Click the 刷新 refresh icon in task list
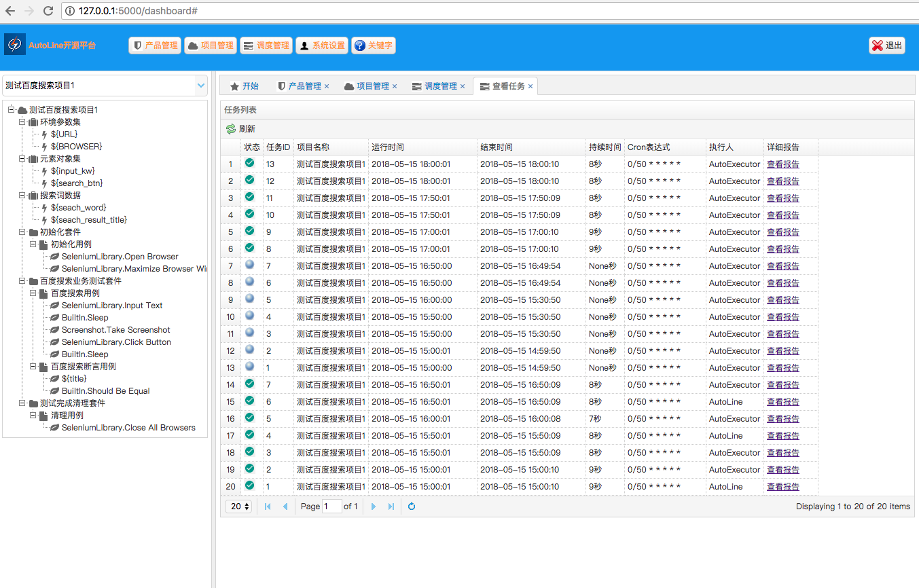This screenshot has height=588, width=919. (x=232, y=129)
